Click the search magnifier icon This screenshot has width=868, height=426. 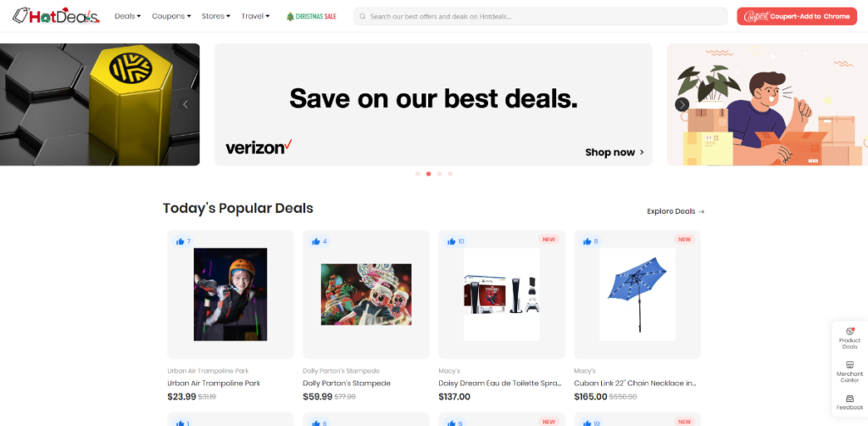363,17
